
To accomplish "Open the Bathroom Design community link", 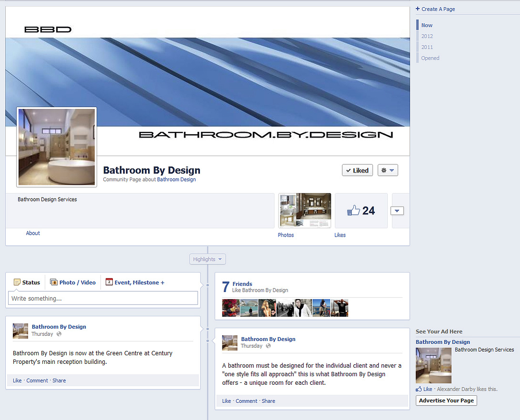I will click(176, 180).
